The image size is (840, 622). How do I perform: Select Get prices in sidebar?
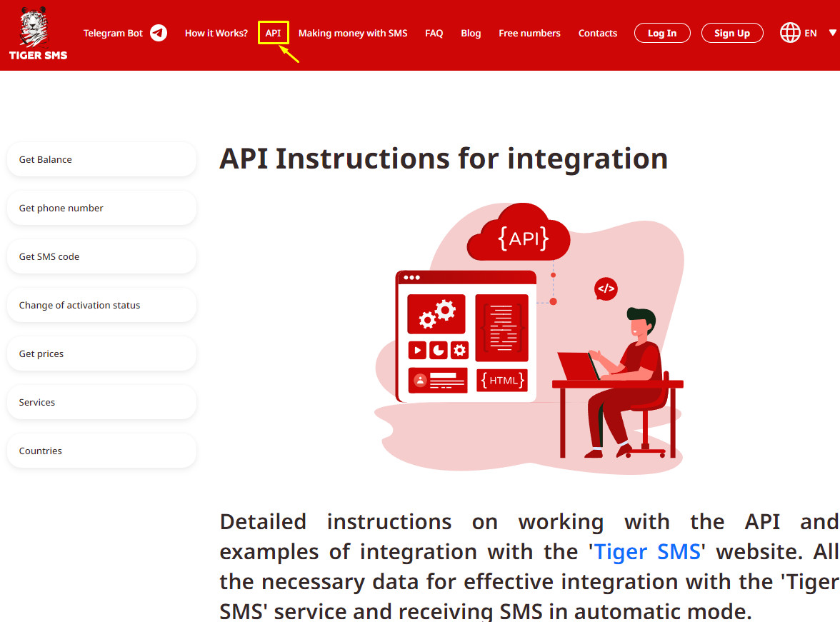(x=101, y=353)
